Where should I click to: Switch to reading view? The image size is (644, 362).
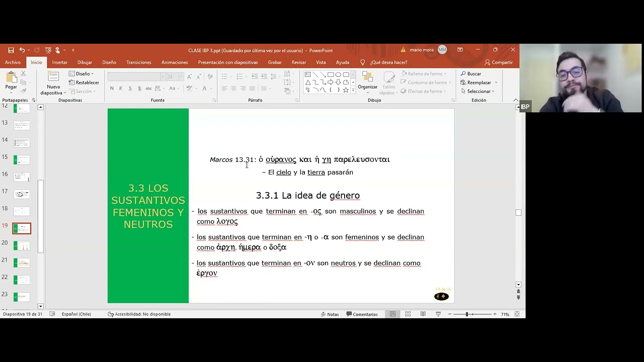click(423, 314)
